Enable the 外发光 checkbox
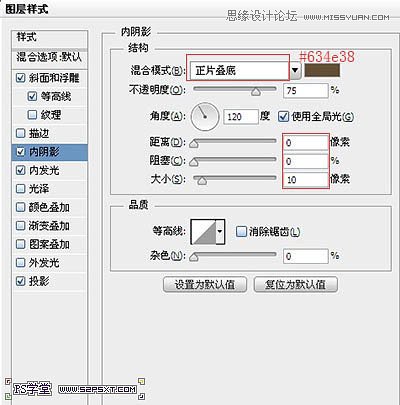This screenshot has width=400, height=405. (20, 263)
